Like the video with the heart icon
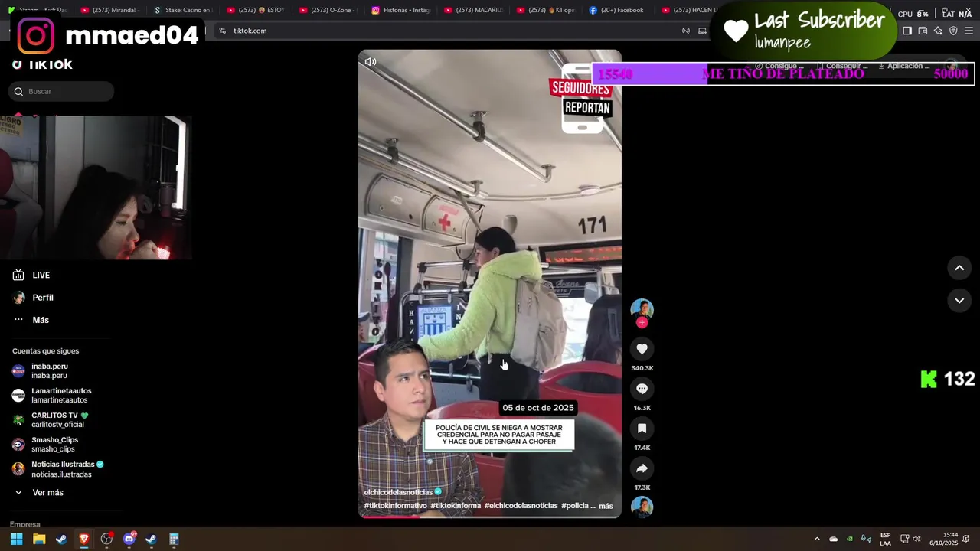This screenshot has width=980, height=551. coord(642,349)
